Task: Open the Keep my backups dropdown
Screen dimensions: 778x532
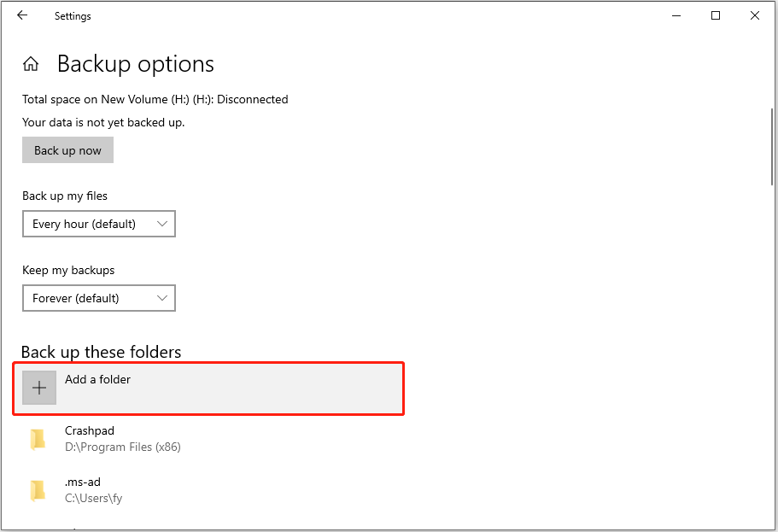Action: tap(98, 297)
